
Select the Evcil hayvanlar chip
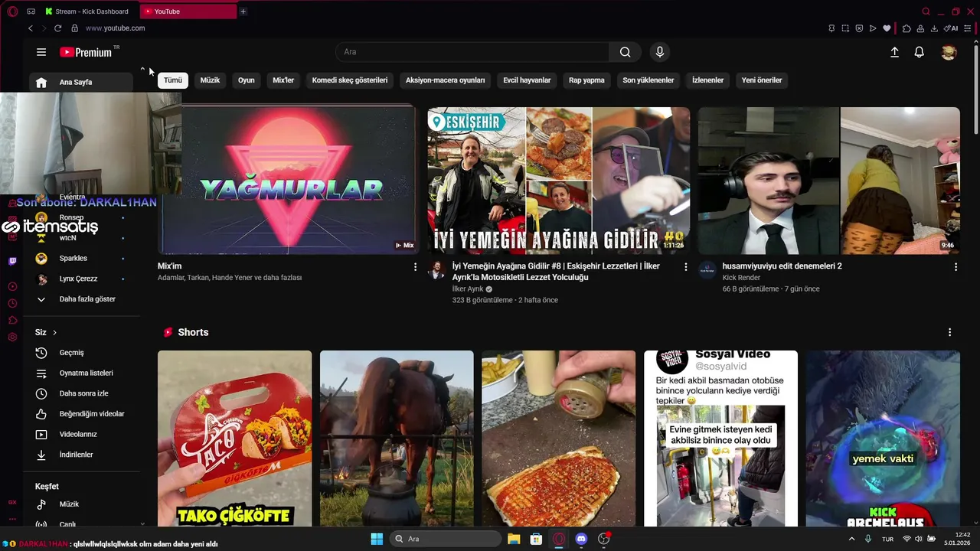(527, 80)
